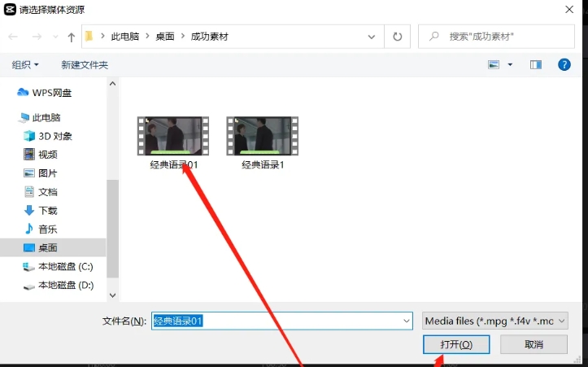Click the 经典语录01 file name label
Screen dimensions: 588x367
click(173, 164)
